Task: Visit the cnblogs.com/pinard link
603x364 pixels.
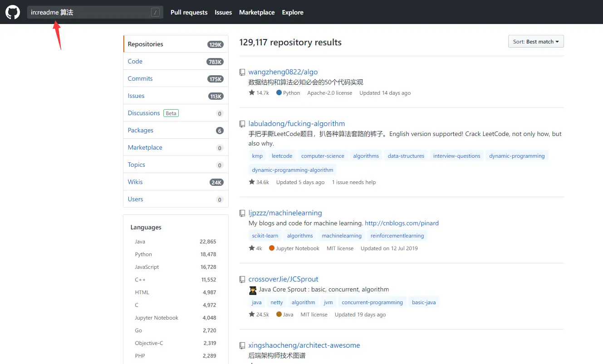Action: [x=402, y=223]
